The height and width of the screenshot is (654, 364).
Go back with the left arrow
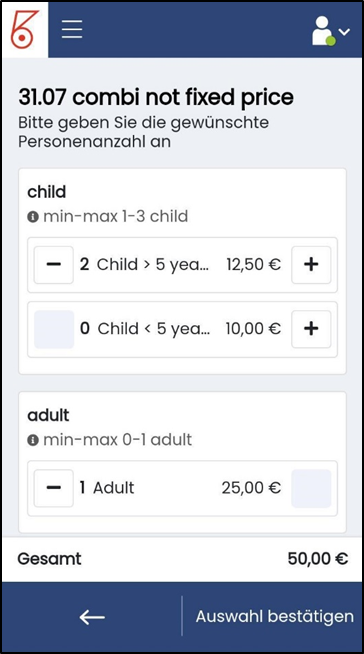point(92,617)
